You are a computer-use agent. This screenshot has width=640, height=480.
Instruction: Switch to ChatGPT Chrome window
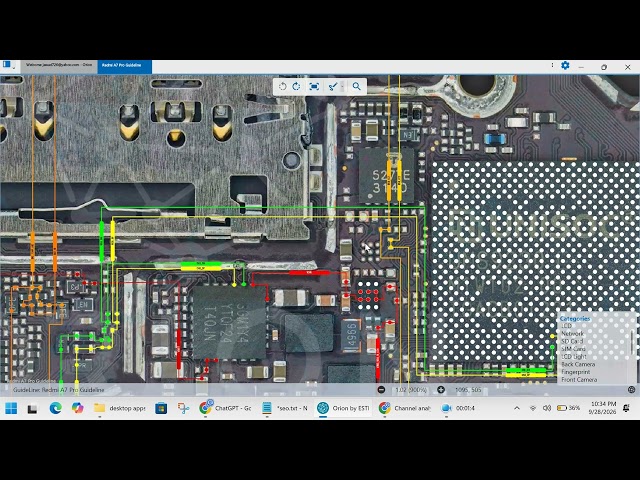225,408
